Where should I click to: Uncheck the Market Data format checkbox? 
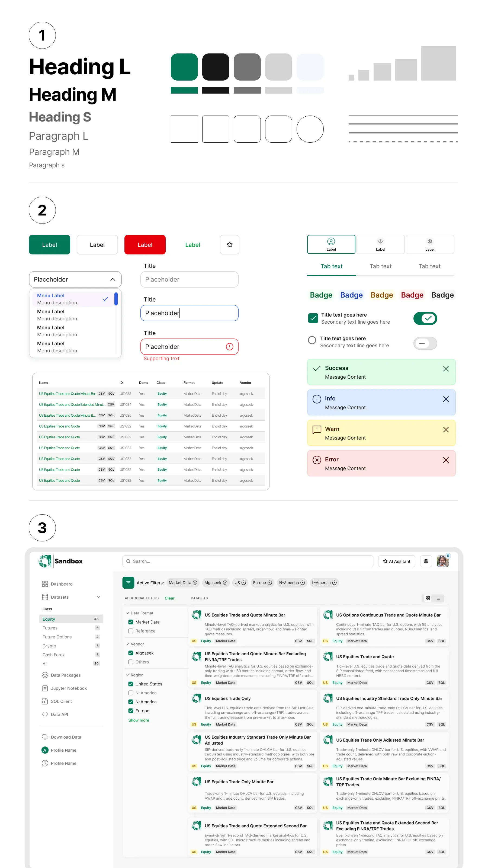pos(131,622)
